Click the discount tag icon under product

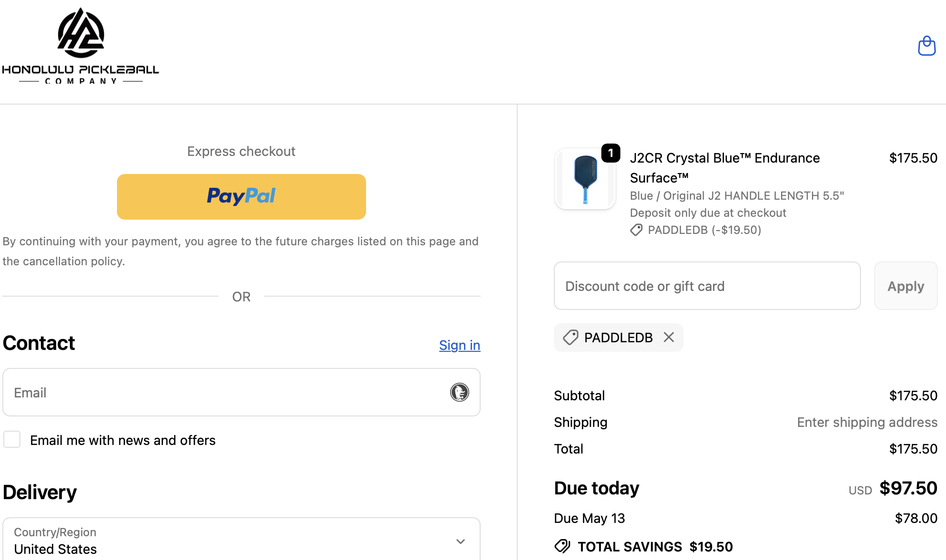[636, 230]
